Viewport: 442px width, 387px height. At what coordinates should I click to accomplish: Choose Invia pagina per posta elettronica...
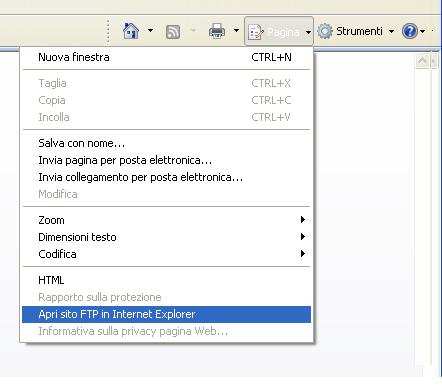[x=166, y=160]
